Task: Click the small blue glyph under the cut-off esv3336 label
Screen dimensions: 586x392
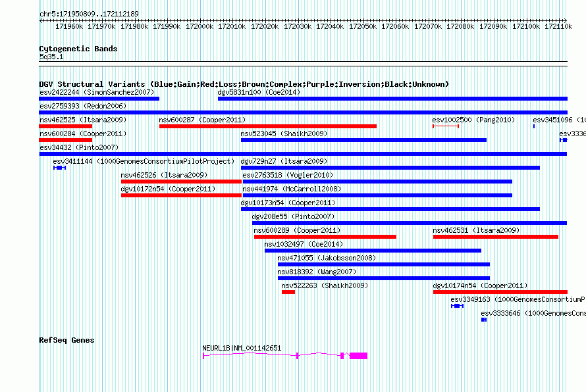Action: 563,140
